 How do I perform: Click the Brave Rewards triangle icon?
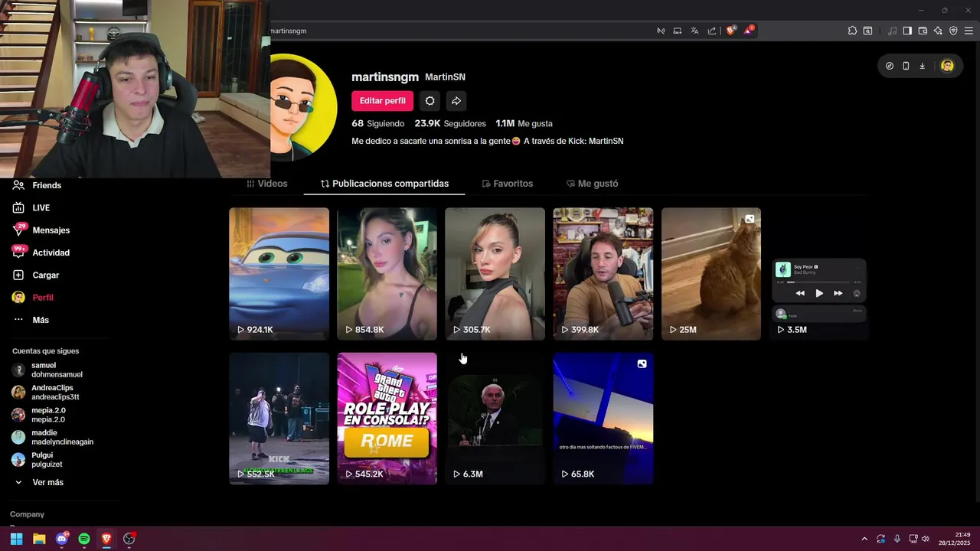coord(748,31)
